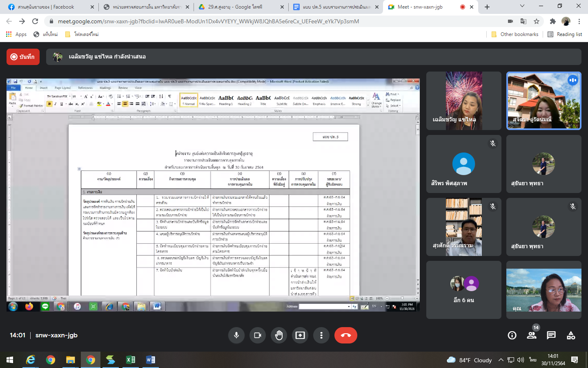
Task: Raise hand in the meeting
Action: point(279,335)
